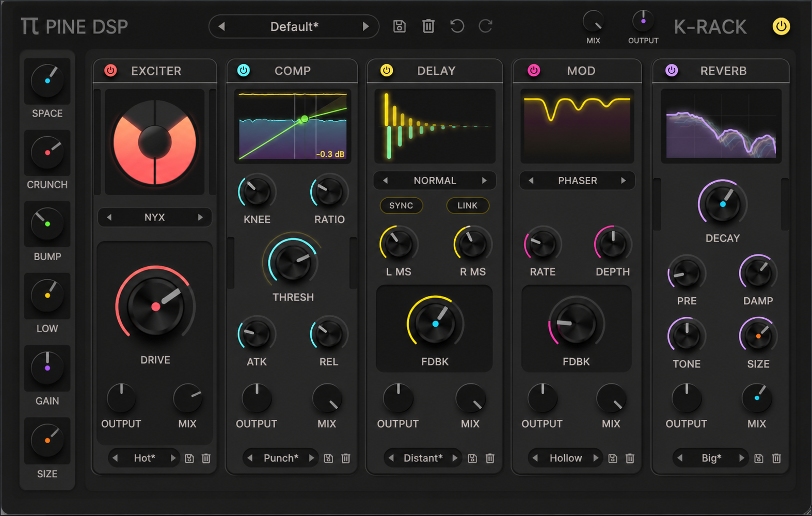Viewport: 812px width, 516px height.
Task: Open the Hollow mod preset name
Action: 566,458
